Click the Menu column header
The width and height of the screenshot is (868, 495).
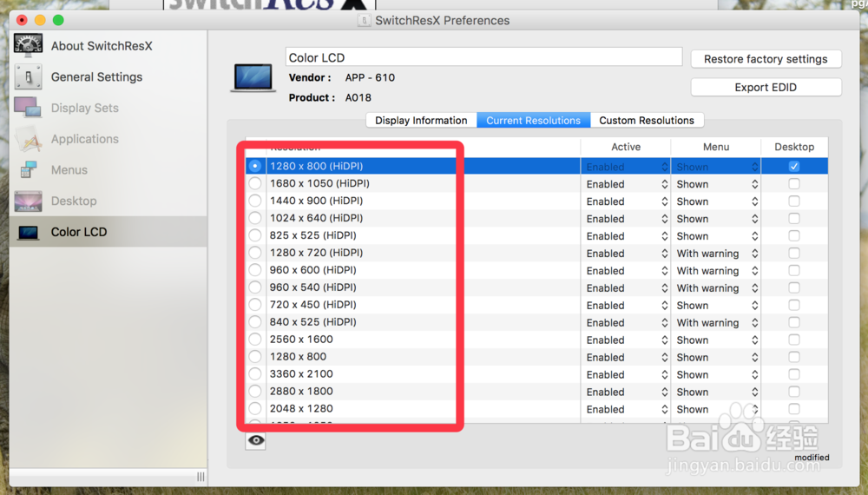point(716,147)
